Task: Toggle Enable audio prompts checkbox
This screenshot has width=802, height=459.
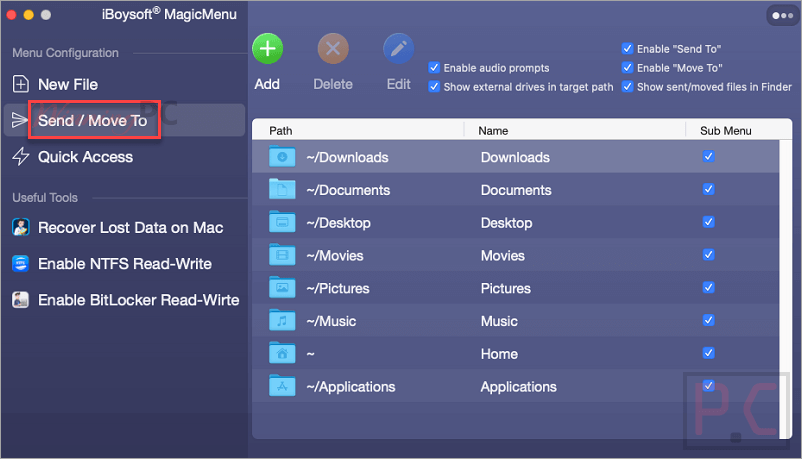Action: point(434,68)
